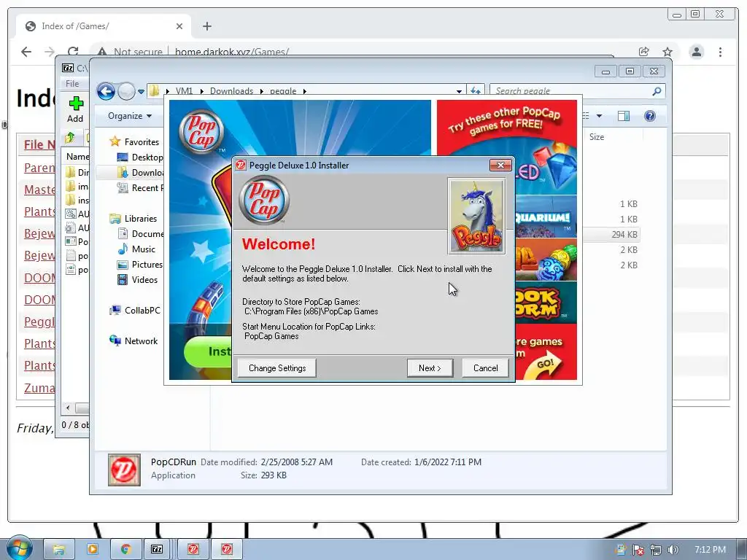The height and width of the screenshot is (560, 747).
Task: Bookmark this page with star icon
Action: [667, 52]
